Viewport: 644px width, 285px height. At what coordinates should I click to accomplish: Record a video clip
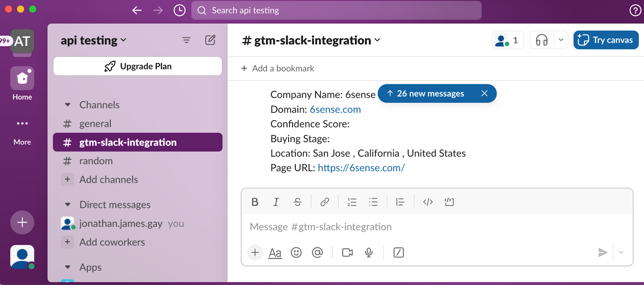pyautogui.click(x=347, y=252)
